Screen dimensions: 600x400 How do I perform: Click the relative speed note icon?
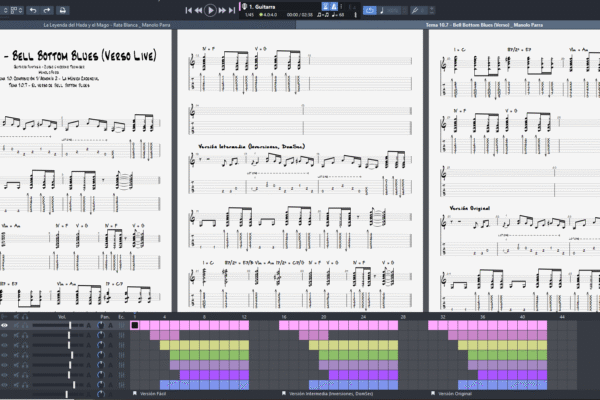(x=382, y=10)
